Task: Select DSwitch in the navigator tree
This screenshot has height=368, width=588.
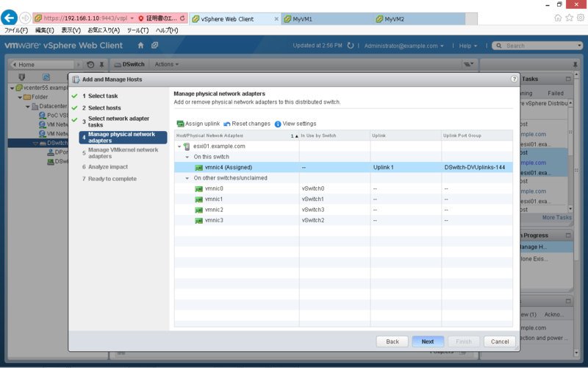Action: 57,143
